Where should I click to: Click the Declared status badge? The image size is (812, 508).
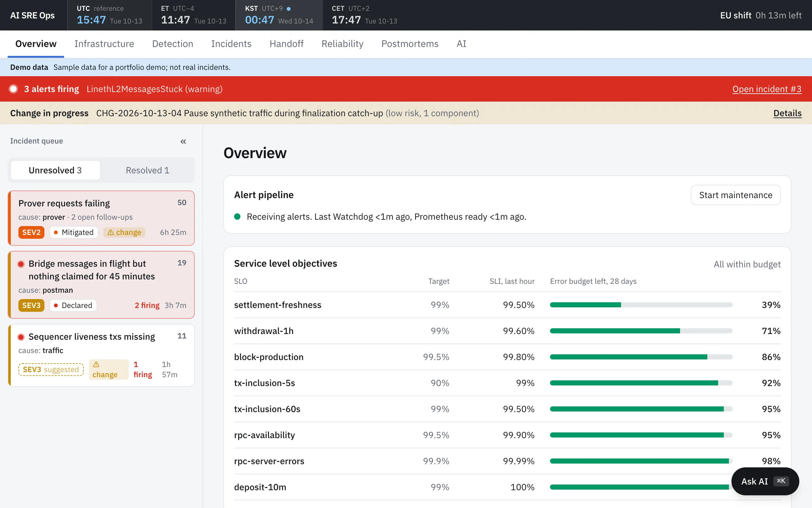73,305
